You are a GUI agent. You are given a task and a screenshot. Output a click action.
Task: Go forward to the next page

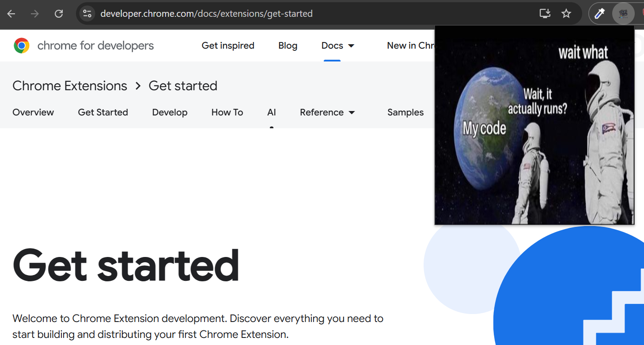pos(34,14)
